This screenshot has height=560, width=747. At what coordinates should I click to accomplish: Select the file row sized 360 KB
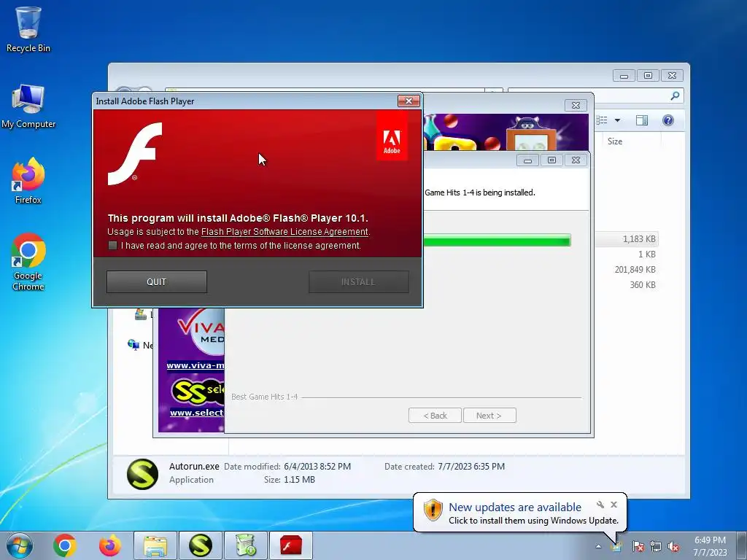tap(627, 285)
